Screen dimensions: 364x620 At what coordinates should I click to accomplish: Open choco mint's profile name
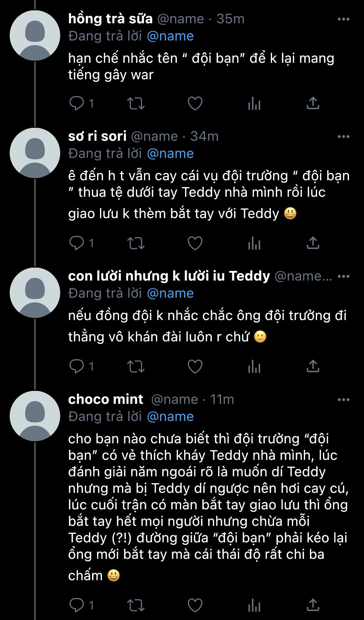(x=105, y=399)
